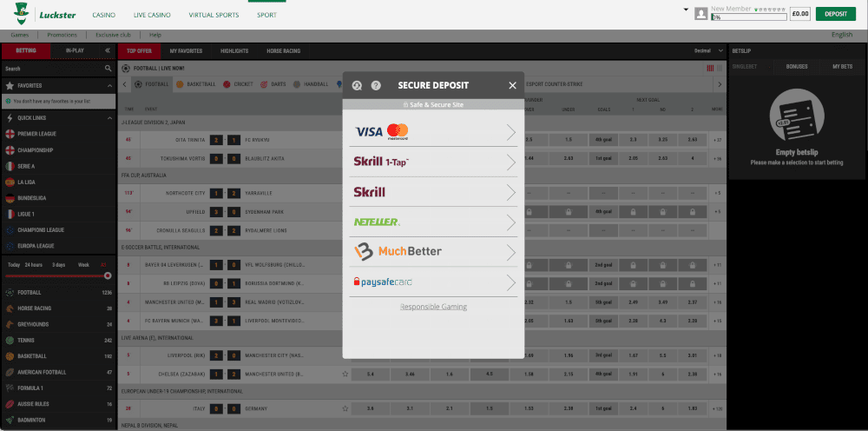Collapse the sidebar with double-chevron icon

pyautogui.click(x=108, y=50)
